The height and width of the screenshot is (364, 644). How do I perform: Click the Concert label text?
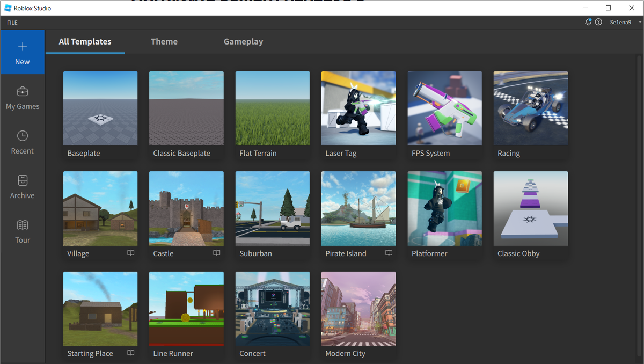click(252, 353)
